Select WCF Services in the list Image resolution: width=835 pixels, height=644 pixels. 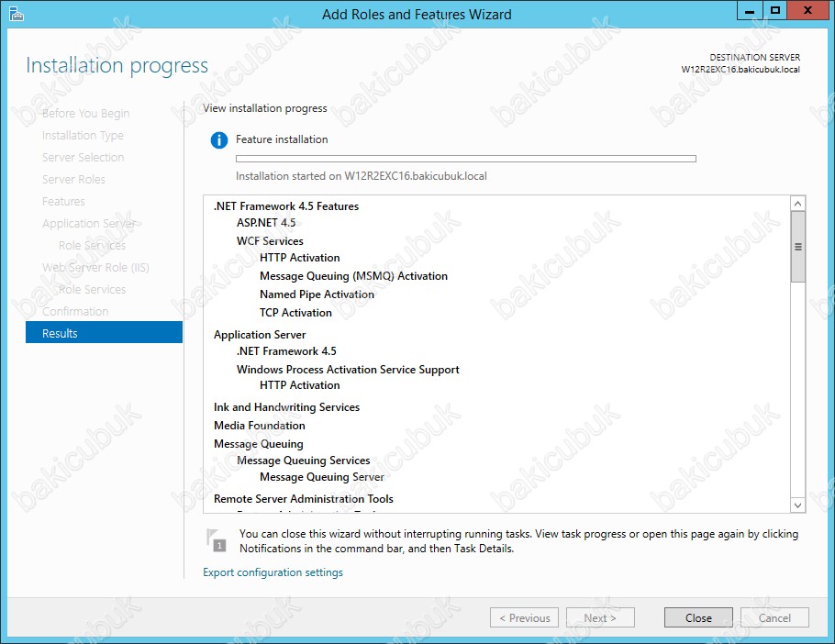(270, 241)
